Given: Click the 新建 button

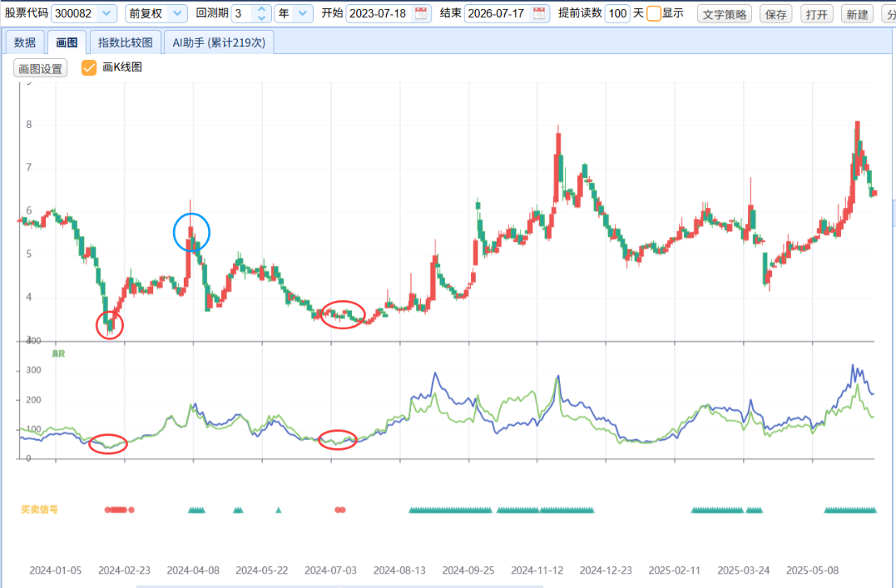Looking at the screenshot, I should click(857, 15).
